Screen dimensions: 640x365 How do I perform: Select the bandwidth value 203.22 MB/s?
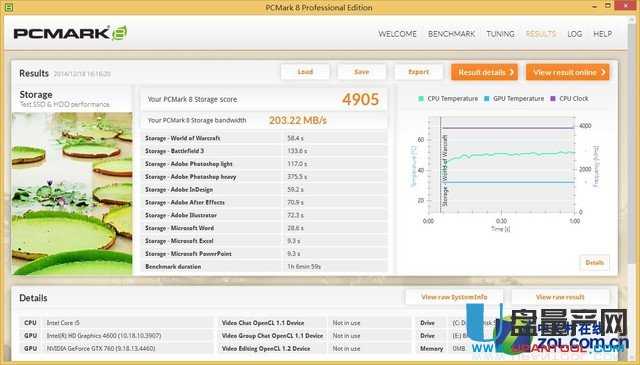tap(298, 120)
